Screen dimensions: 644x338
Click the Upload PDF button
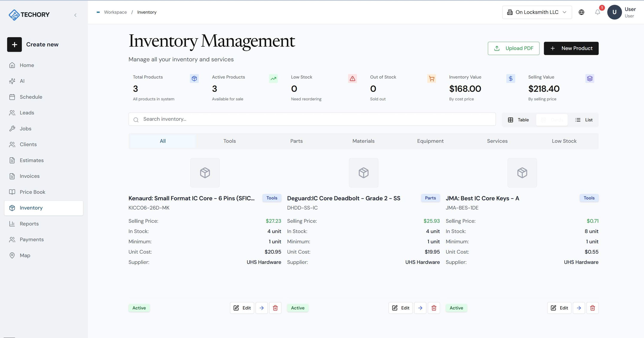(513, 48)
